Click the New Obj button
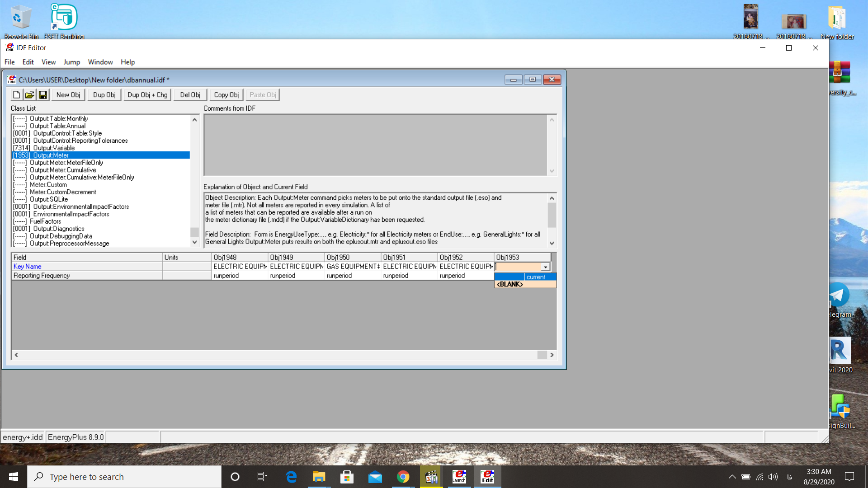The height and width of the screenshot is (488, 868). point(68,95)
